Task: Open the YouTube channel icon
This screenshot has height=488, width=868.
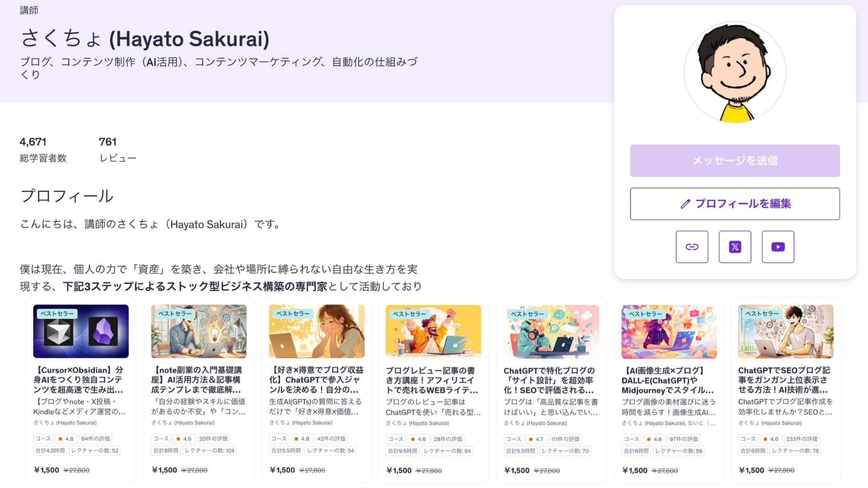Action: click(x=778, y=247)
